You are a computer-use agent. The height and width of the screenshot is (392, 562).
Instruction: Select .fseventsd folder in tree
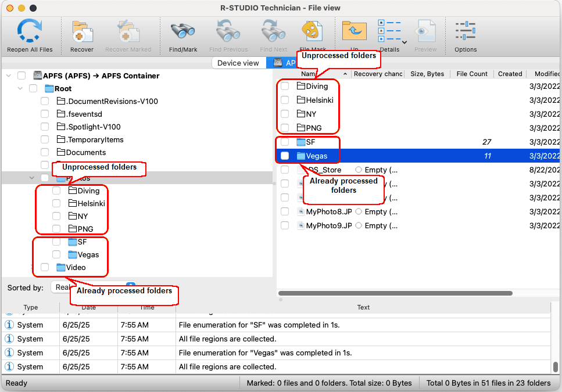click(x=84, y=114)
